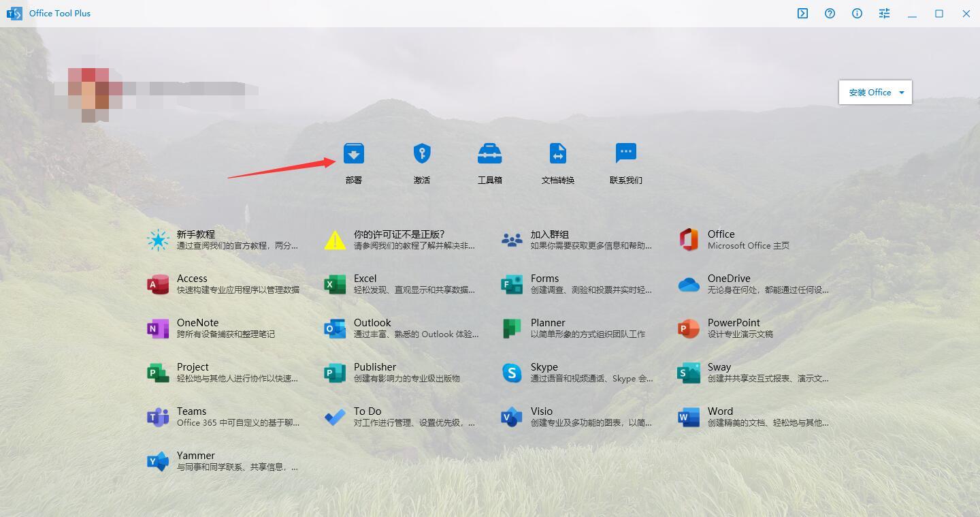Click the Microsoft Office 主页 text
Viewport: 980px width, 517px height.
tap(749, 246)
